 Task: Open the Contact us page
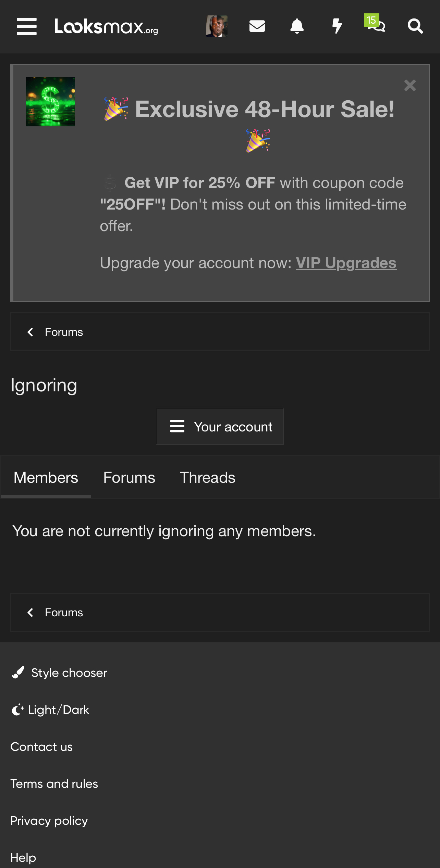pyautogui.click(x=41, y=747)
